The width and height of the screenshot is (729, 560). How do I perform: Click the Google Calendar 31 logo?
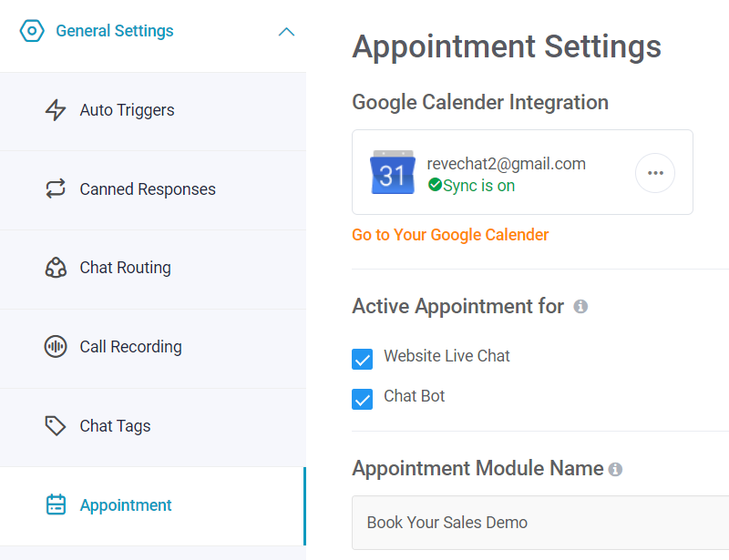tap(393, 173)
